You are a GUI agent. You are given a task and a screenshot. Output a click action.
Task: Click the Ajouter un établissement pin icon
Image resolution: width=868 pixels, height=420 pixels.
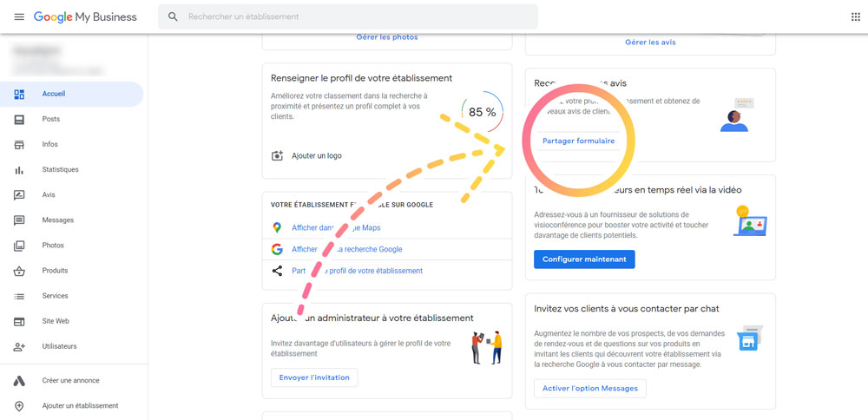[19, 406]
